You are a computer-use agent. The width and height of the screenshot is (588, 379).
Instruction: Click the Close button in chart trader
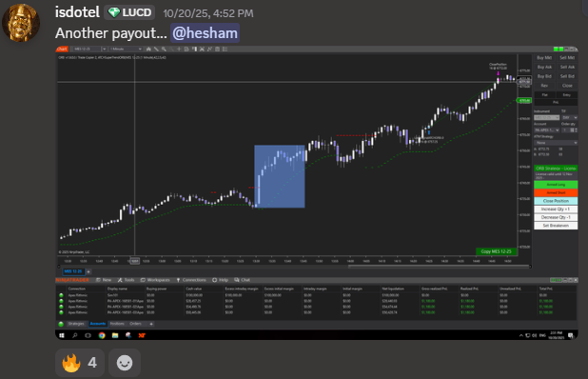coord(567,86)
